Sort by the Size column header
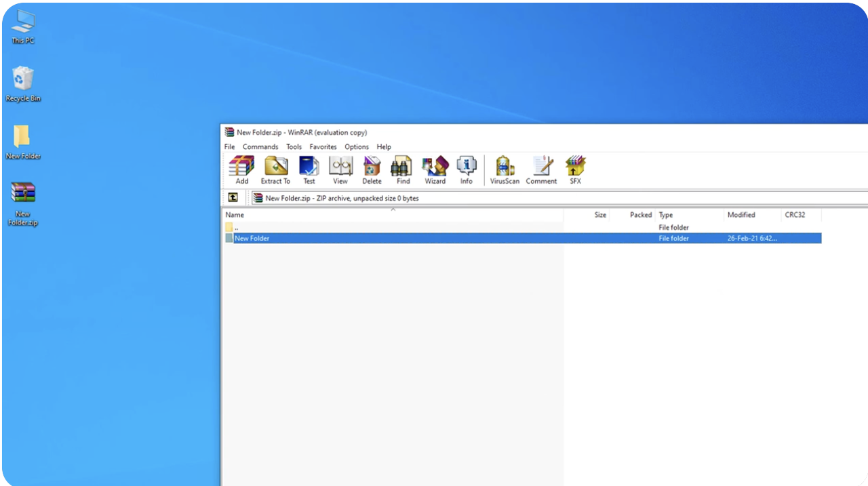 click(587, 215)
